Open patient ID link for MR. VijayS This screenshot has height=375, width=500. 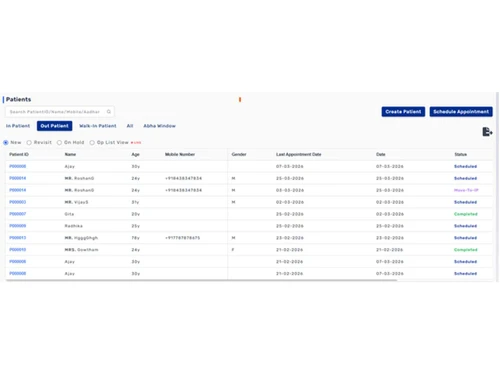click(x=18, y=202)
